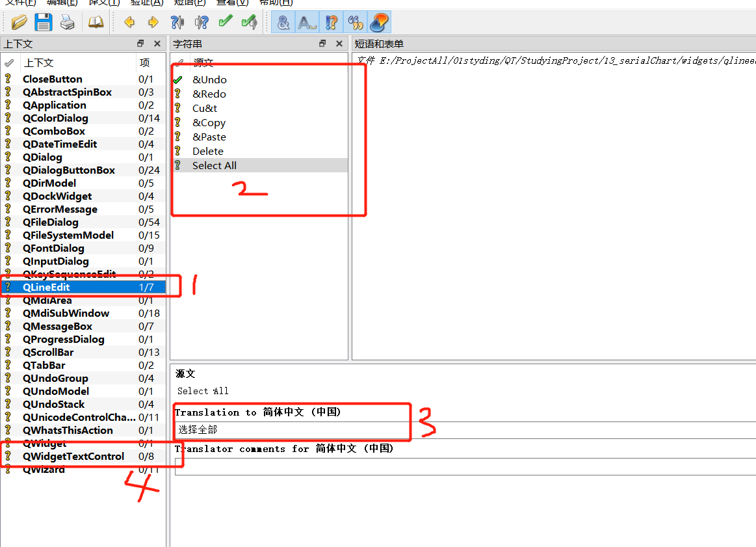Image resolution: width=756 pixels, height=547 pixels.
Task: Mark the current translation as done
Action: pyautogui.click(x=226, y=21)
